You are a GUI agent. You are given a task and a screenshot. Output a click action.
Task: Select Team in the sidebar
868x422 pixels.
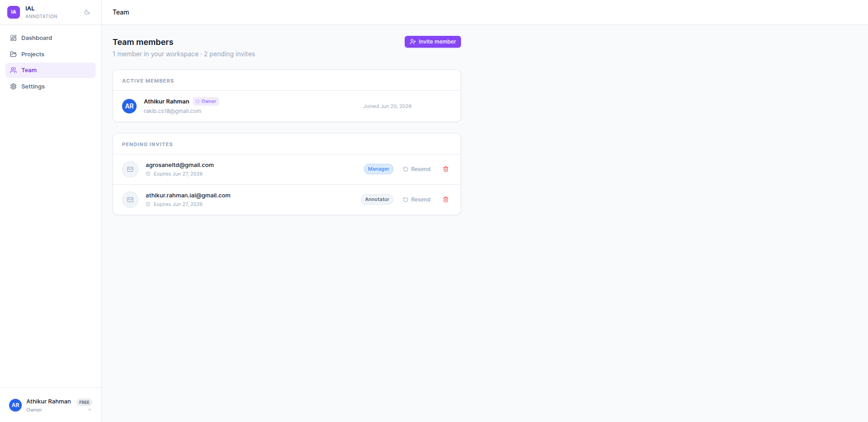tap(50, 70)
